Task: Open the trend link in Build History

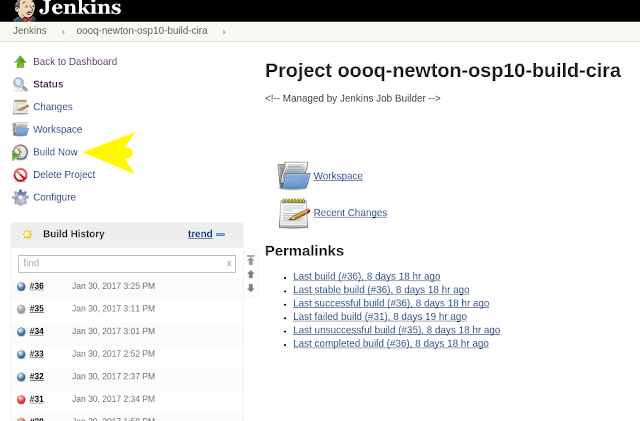Action: (200, 234)
